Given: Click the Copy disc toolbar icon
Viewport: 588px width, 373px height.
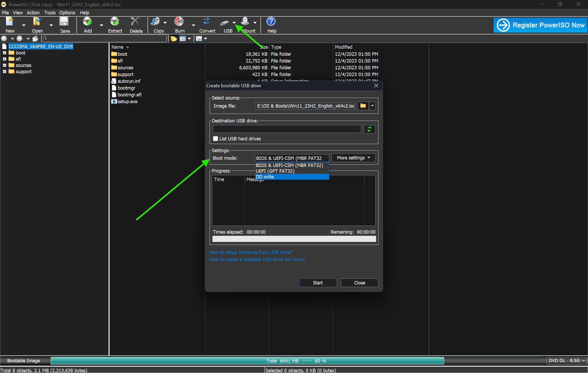Looking at the screenshot, I should 156,22.
